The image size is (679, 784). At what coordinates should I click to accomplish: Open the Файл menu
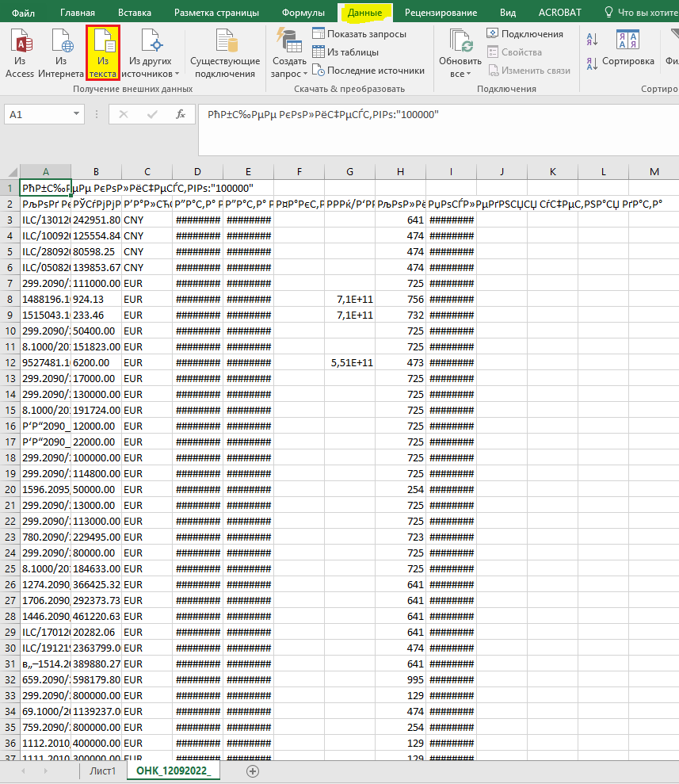click(x=24, y=13)
